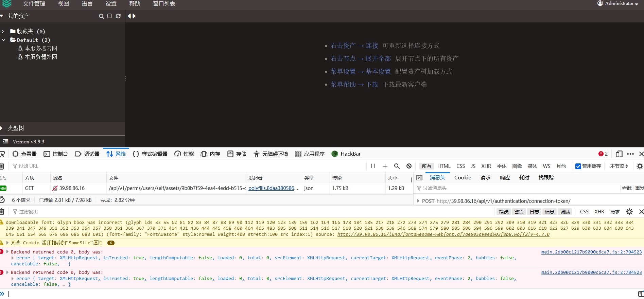The width and height of the screenshot is (644, 299).
Task: Expand the SameSite cookie warning group
Action: coord(7,243)
